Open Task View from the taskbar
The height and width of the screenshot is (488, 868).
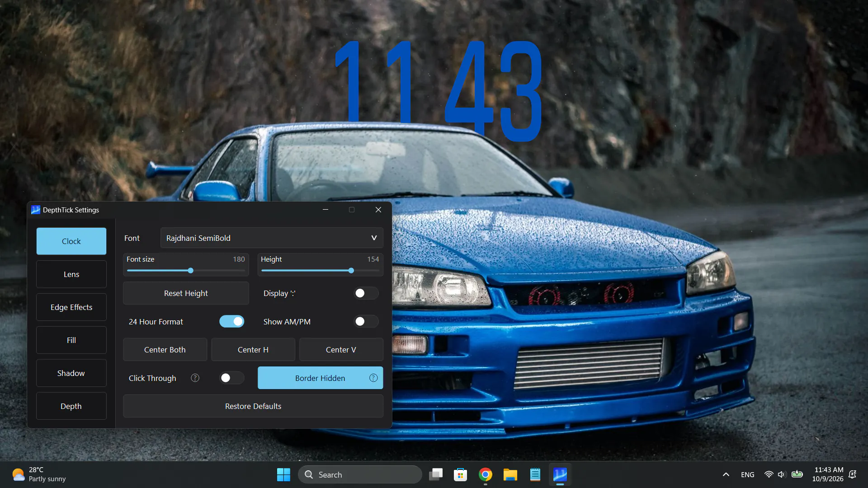pos(436,474)
